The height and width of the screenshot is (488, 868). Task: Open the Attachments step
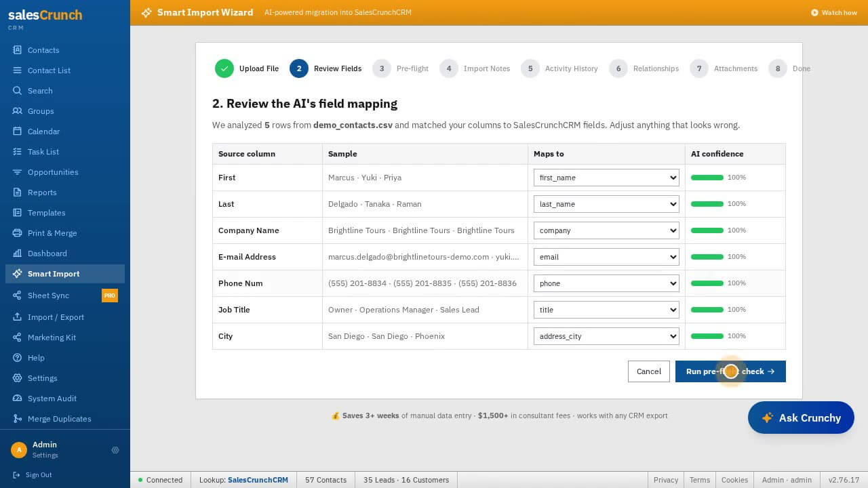click(x=724, y=68)
